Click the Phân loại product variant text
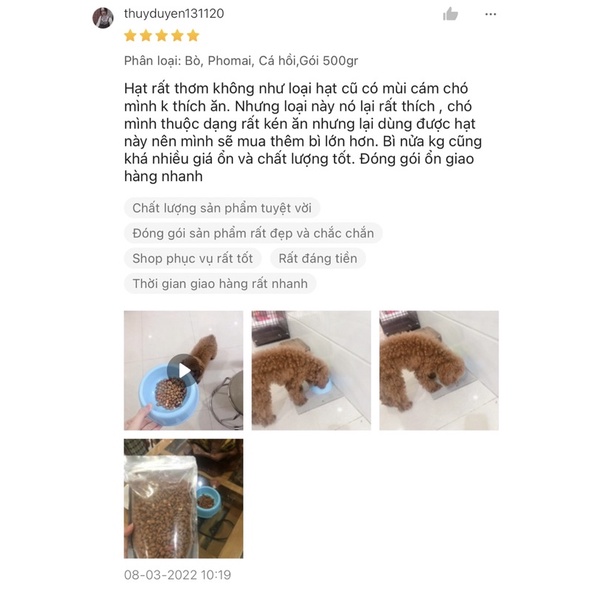 click(241, 60)
